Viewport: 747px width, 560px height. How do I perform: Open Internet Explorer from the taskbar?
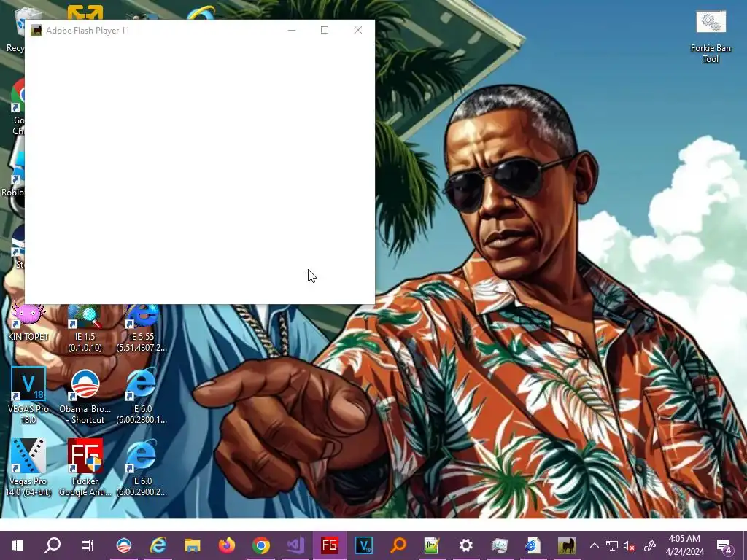coord(158,545)
